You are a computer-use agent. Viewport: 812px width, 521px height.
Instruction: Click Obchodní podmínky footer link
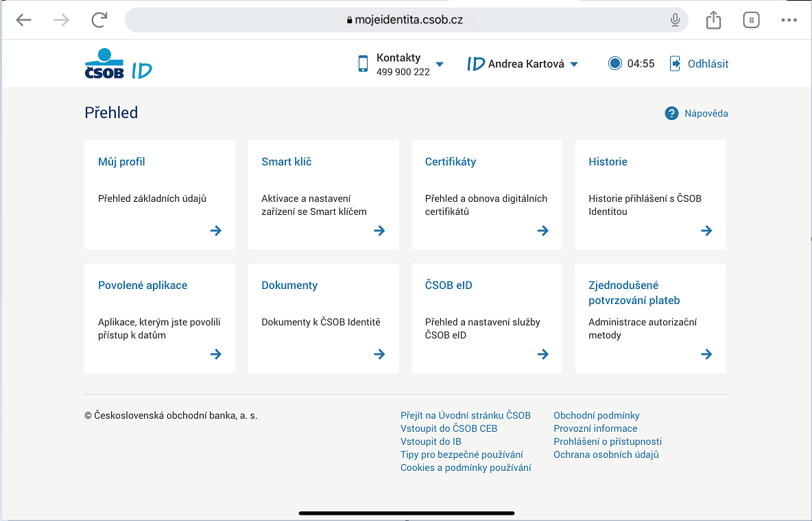pos(597,415)
